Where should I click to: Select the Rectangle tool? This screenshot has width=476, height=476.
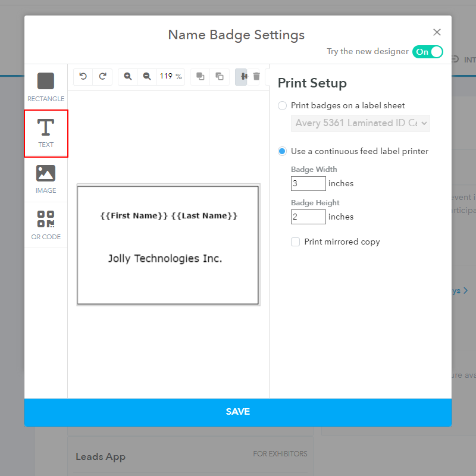coord(46,87)
